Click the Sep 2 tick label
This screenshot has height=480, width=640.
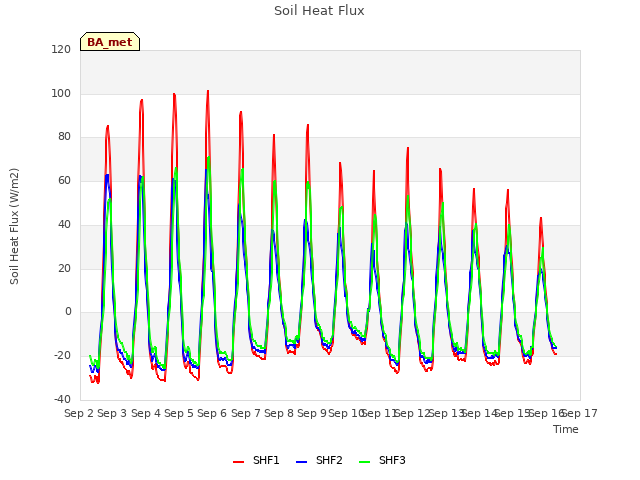79,413
